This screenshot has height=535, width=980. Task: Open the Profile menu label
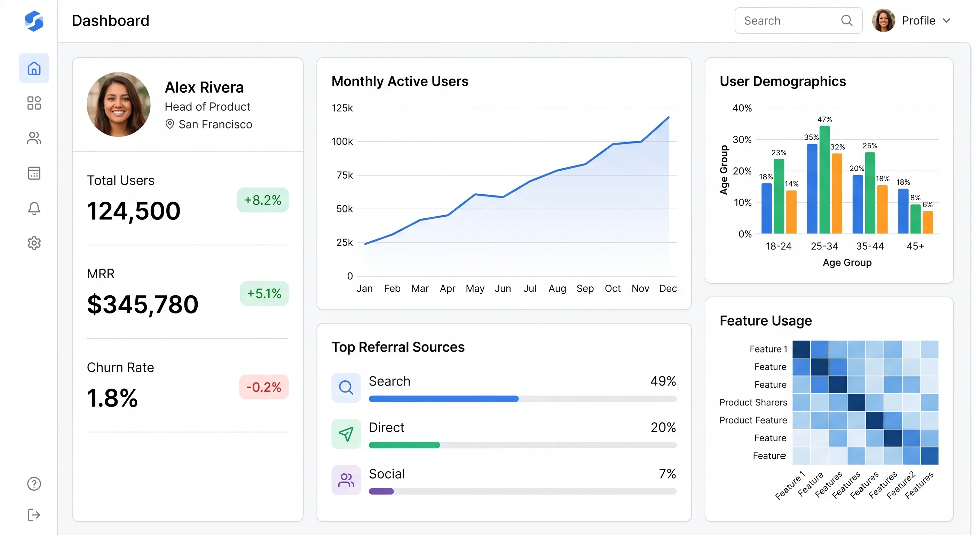(918, 21)
